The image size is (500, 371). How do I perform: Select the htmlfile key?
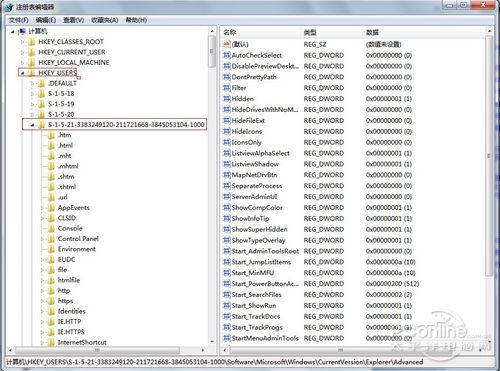click(x=69, y=280)
